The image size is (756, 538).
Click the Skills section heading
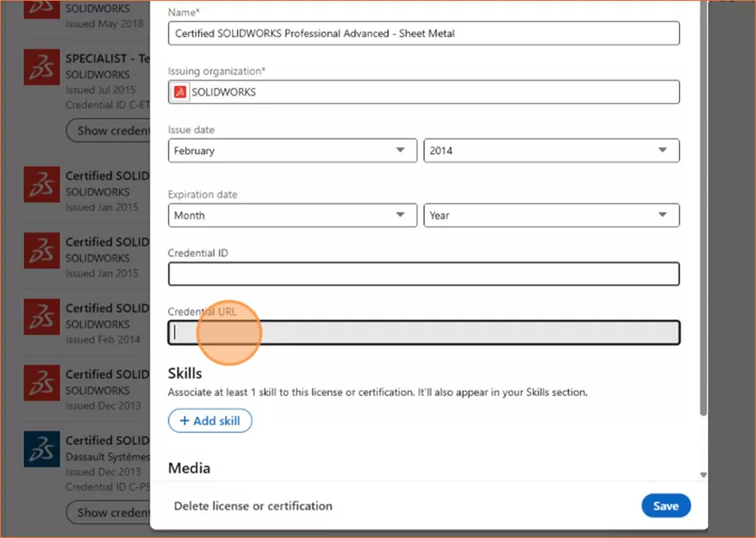tap(185, 374)
